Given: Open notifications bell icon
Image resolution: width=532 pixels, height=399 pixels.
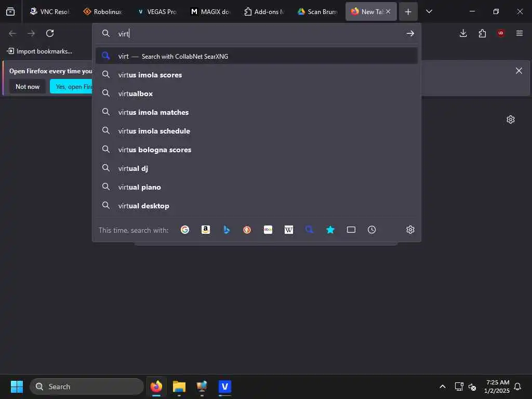Looking at the screenshot, I should click(518, 387).
